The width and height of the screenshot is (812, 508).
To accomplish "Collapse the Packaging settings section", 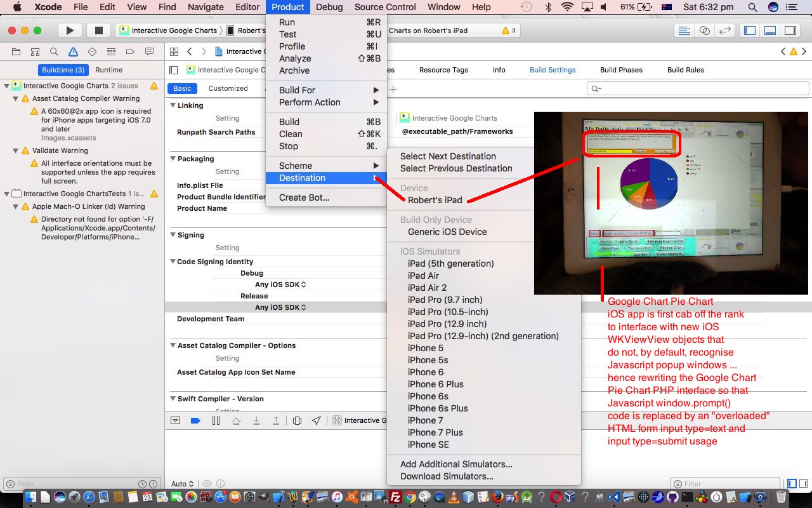I will coord(173,159).
